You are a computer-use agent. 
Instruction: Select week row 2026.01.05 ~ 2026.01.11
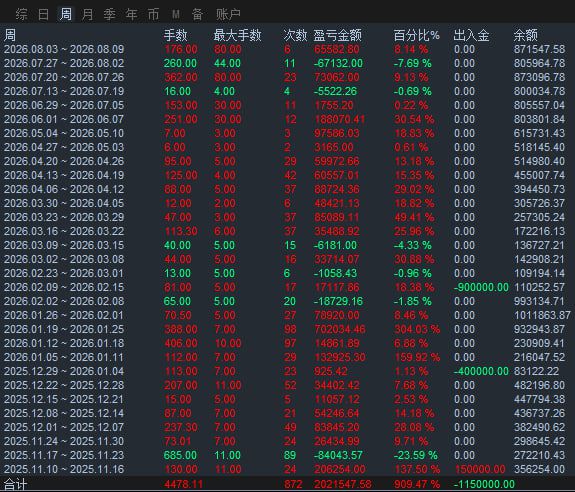click(288, 357)
